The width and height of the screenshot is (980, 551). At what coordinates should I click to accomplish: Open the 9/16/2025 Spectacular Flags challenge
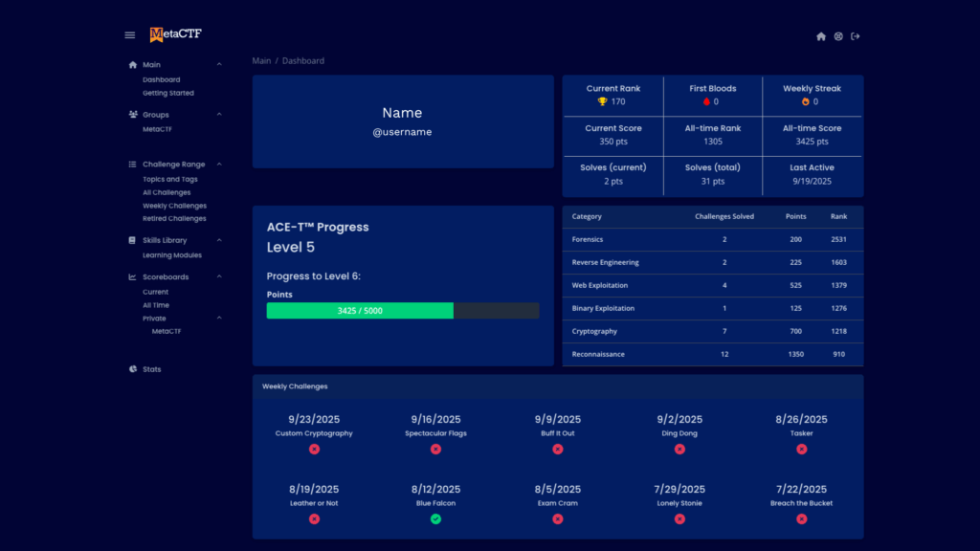pos(435,426)
